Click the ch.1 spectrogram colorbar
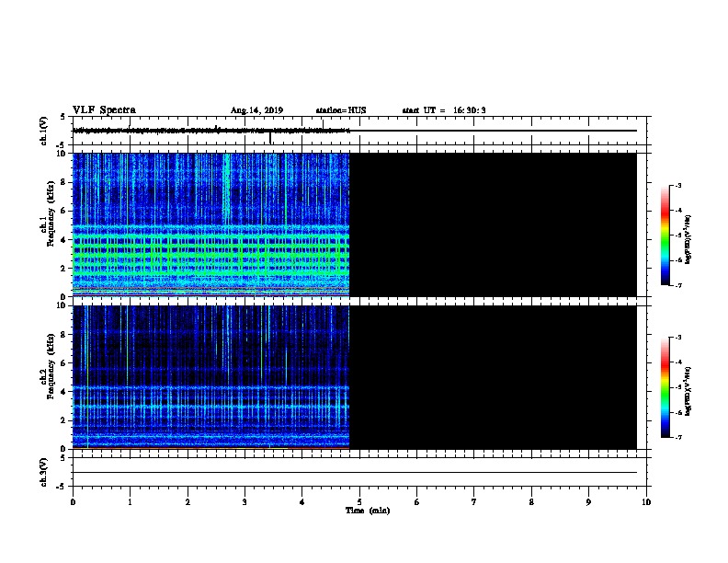 click(x=665, y=236)
